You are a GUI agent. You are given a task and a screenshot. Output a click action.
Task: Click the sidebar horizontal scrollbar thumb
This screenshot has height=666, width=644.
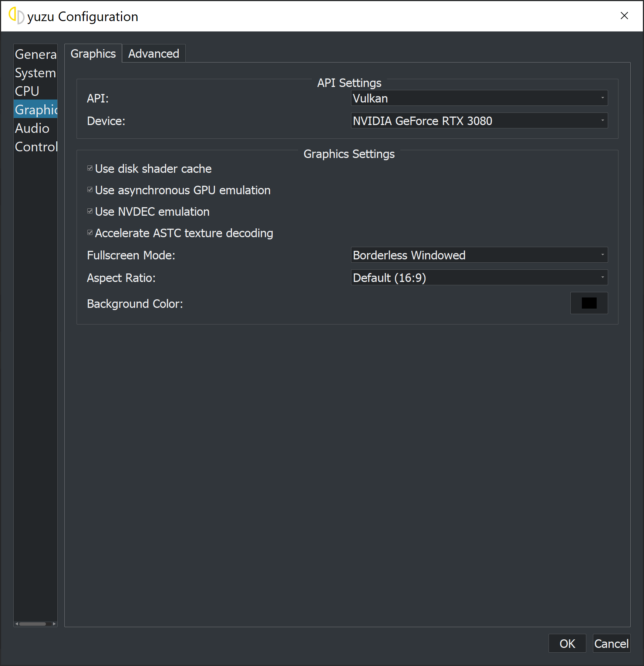tap(33, 624)
